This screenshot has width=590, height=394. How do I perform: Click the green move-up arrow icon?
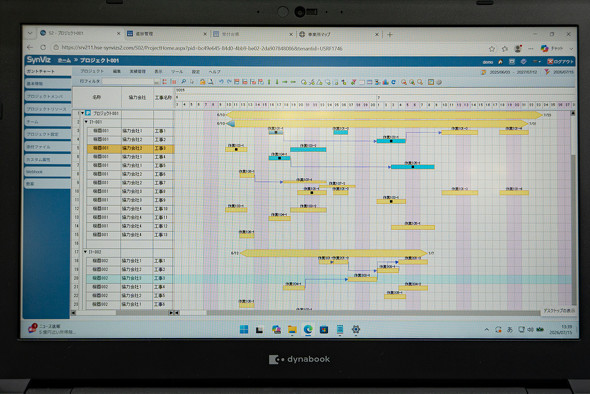pos(269,82)
